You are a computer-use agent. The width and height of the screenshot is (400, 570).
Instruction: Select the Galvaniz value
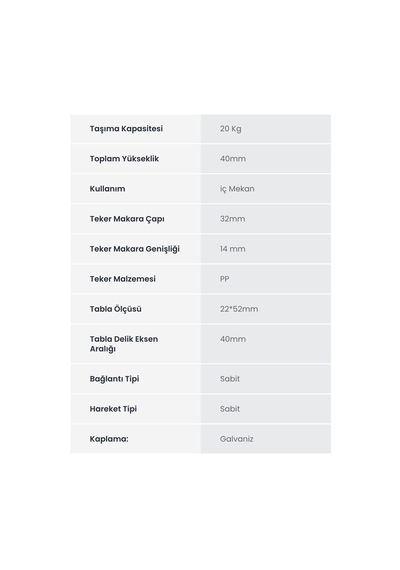236,439
